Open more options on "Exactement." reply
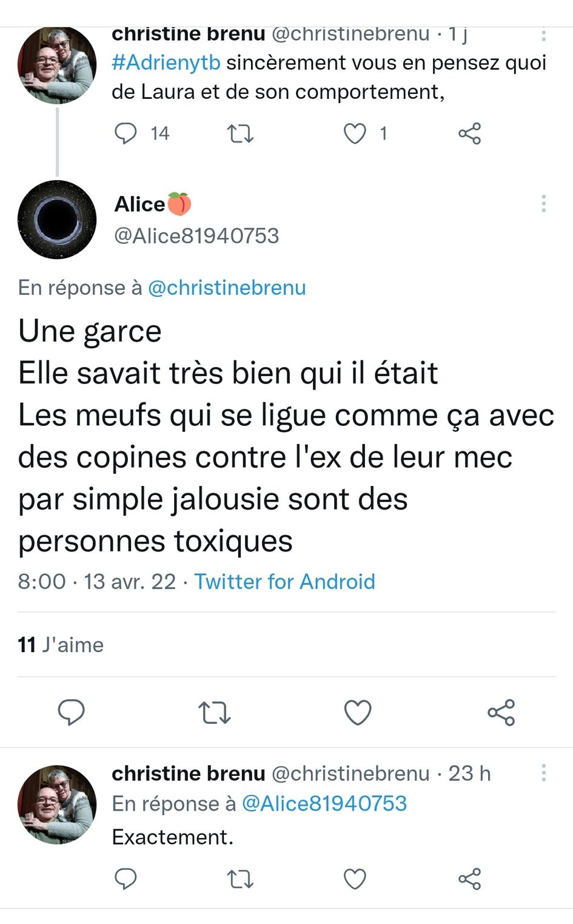This screenshot has height=924, width=573. [x=543, y=772]
